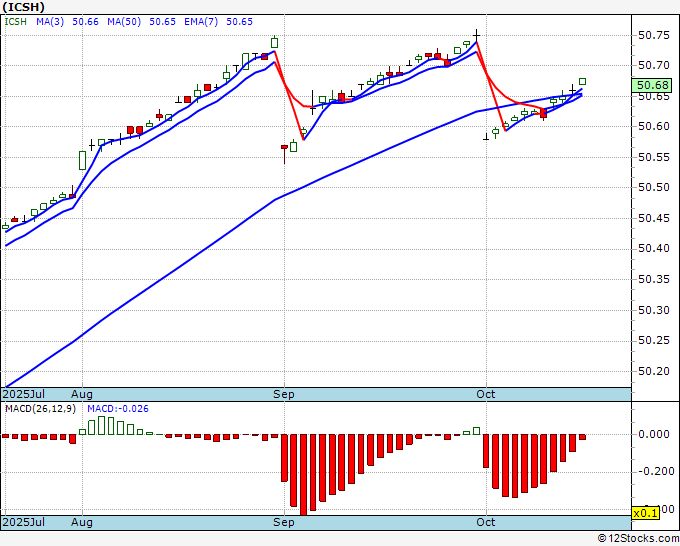
Task: Click the Aug label on MACD panel axis
Action: 82,522
